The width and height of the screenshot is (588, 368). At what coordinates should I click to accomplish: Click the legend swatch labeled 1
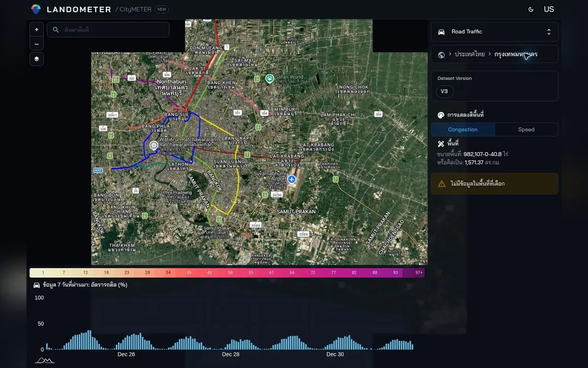pos(43,272)
